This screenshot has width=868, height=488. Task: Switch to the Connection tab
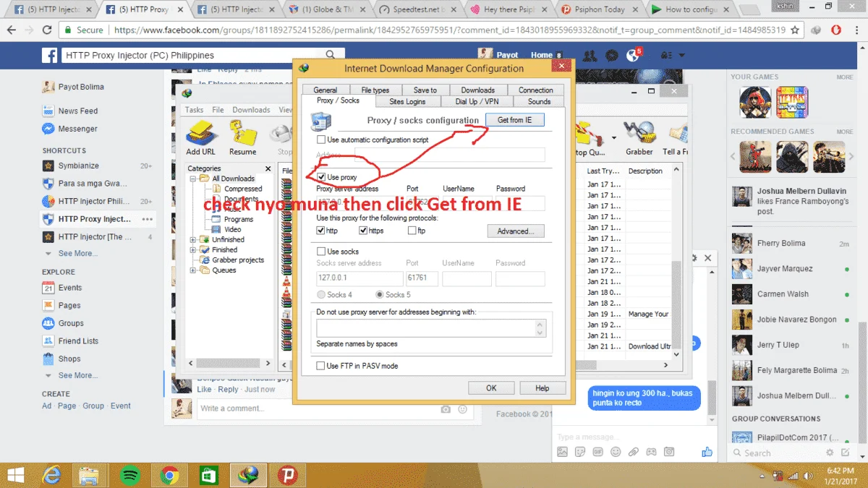click(535, 90)
